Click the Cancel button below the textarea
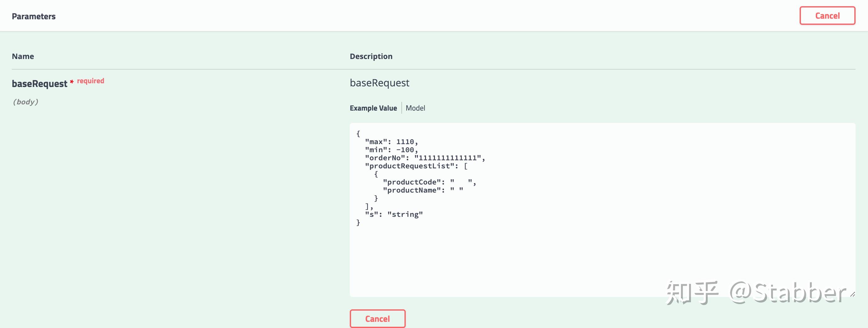868x328 pixels. 377,319
